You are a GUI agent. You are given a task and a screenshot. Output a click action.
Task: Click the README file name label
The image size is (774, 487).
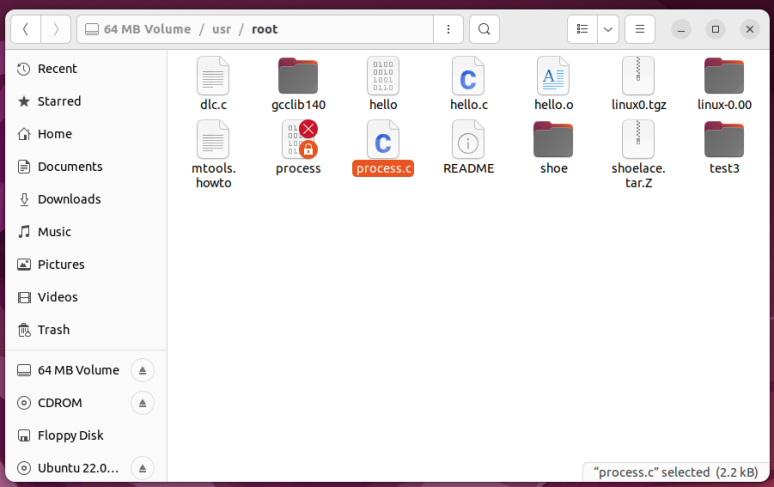pos(468,169)
